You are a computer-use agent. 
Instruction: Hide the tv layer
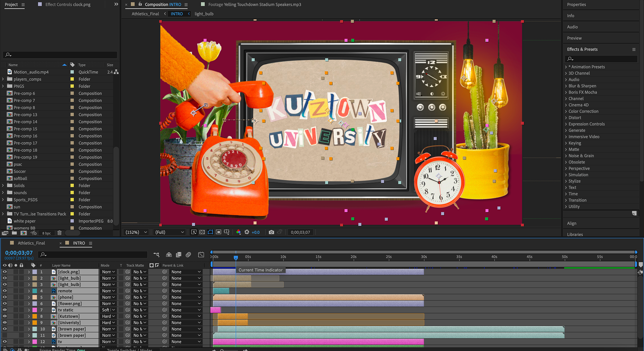(5, 342)
